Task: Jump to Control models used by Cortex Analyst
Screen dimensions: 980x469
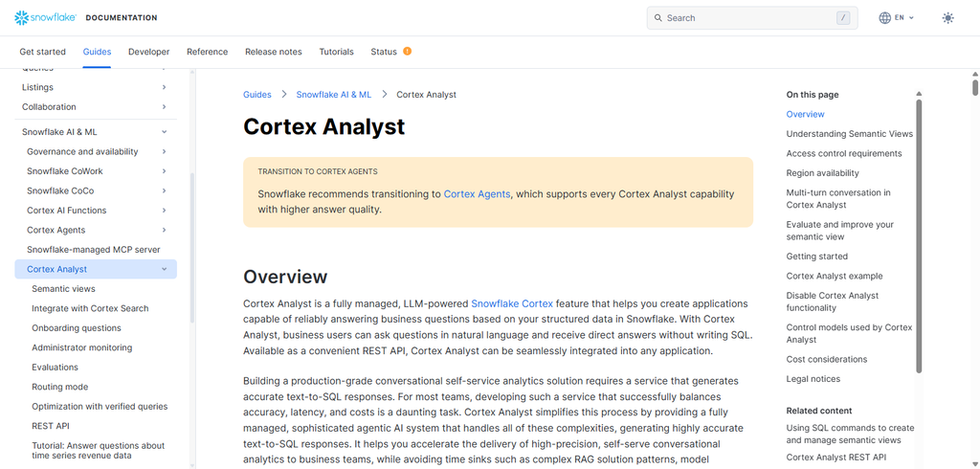Action: point(850,333)
